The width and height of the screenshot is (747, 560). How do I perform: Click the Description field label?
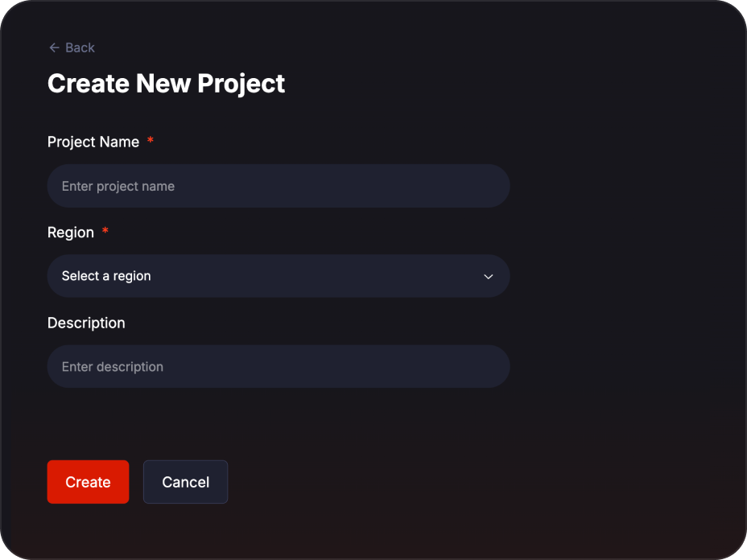86,323
